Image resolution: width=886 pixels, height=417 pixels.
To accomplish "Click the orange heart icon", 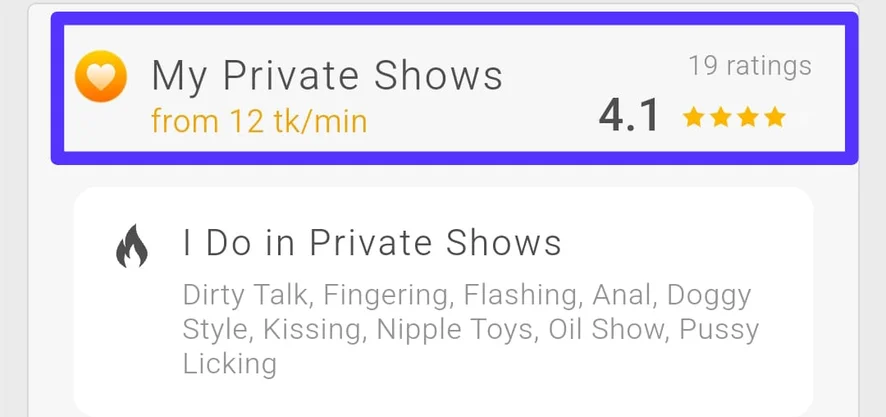I will (101, 77).
